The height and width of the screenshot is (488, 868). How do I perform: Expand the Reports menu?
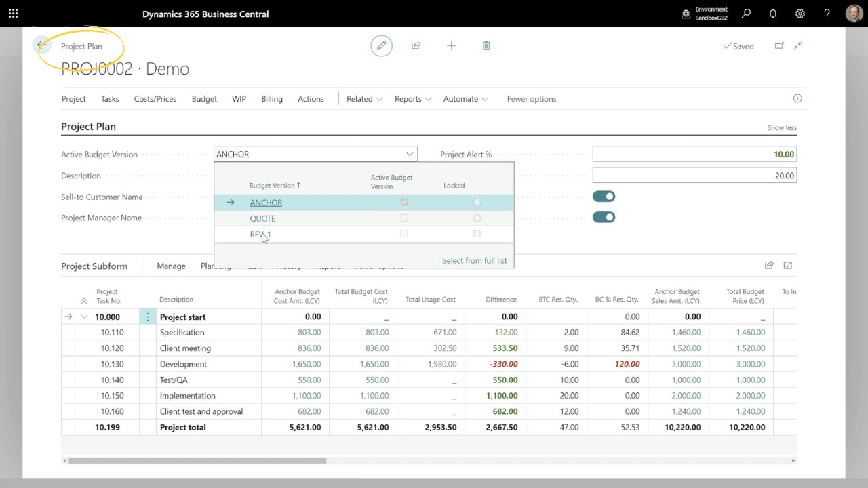pos(413,99)
